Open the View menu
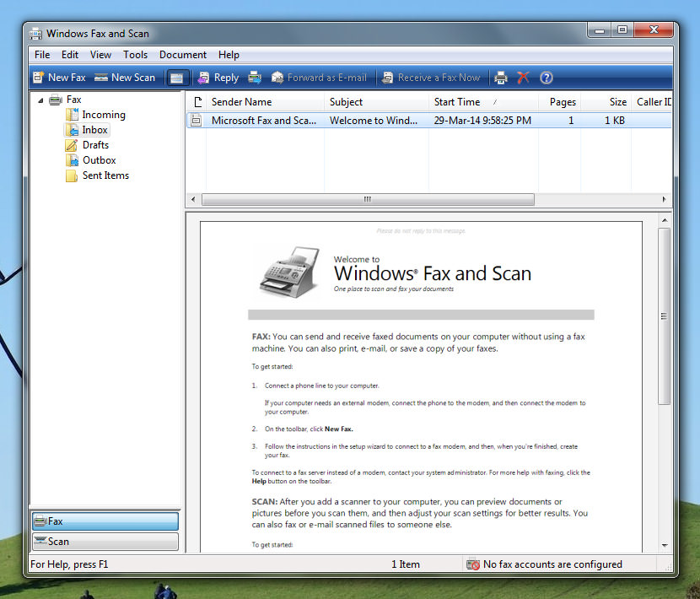This screenshot has width=700, height=599. 100,55
